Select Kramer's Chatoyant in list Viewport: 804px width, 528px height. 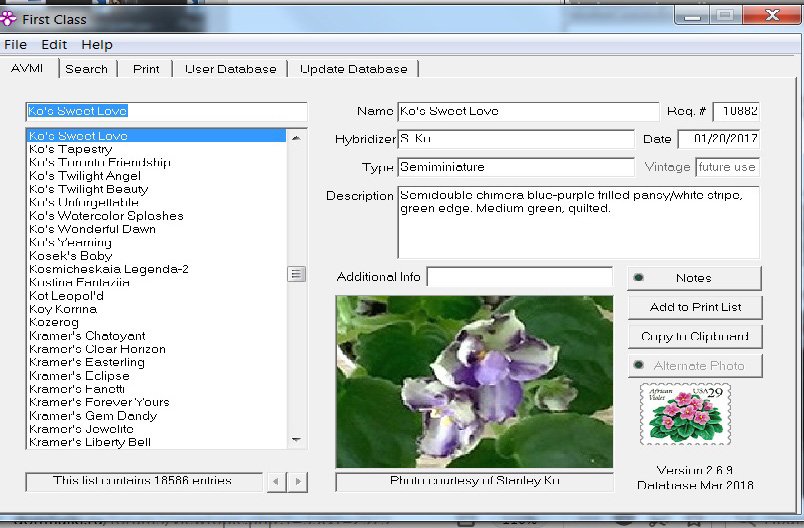[156, 336]
